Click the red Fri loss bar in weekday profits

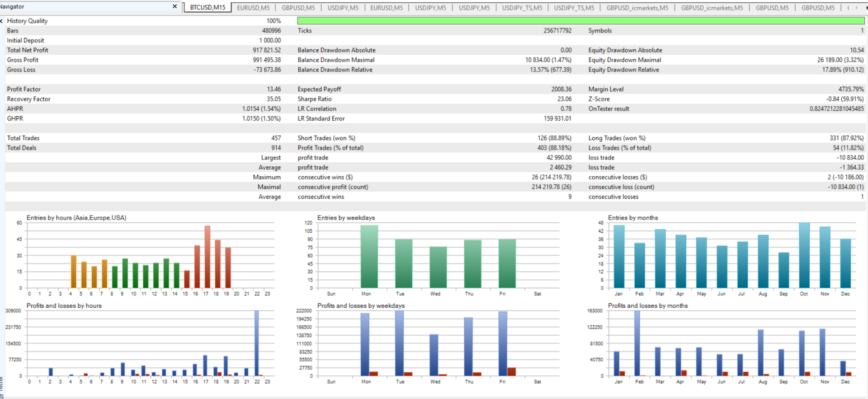click(511, 372)
